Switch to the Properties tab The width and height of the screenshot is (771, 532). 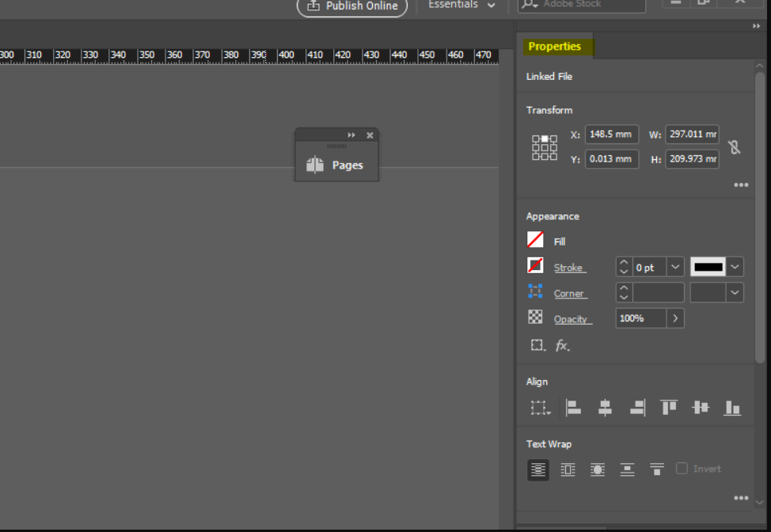(x=555, y=47)
